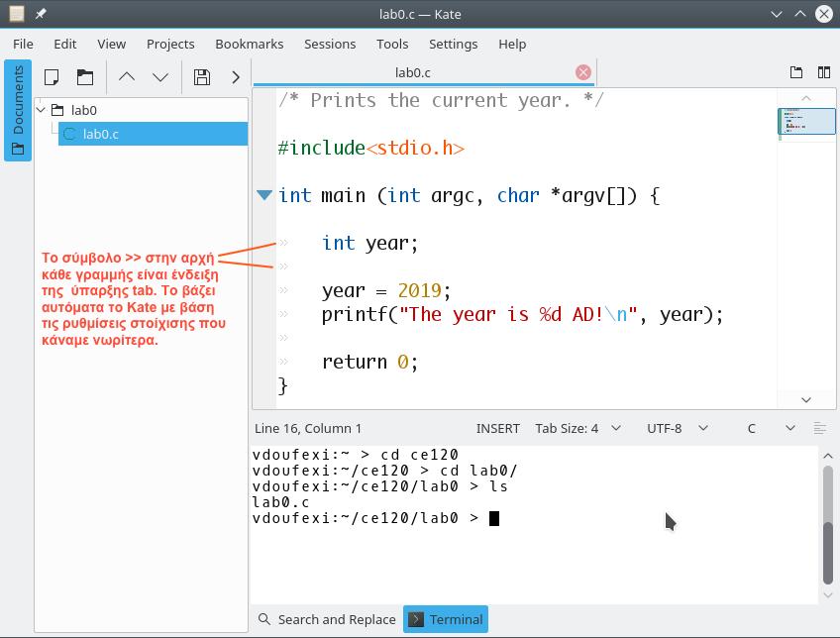Open the Help menu
Screen dimensions: 840x638
click(512, 44)
